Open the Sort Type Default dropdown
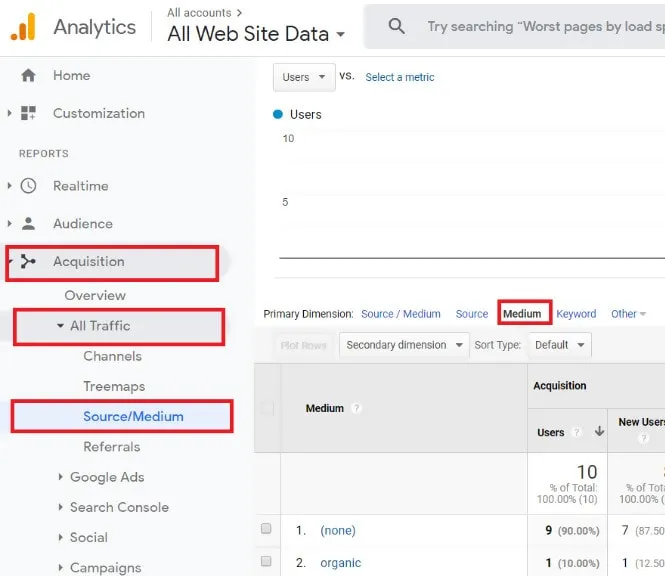 (x=559, y=345)
